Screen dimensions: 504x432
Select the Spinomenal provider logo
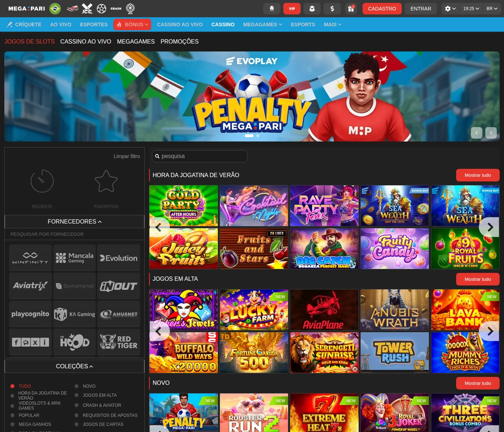pos(75,286)
